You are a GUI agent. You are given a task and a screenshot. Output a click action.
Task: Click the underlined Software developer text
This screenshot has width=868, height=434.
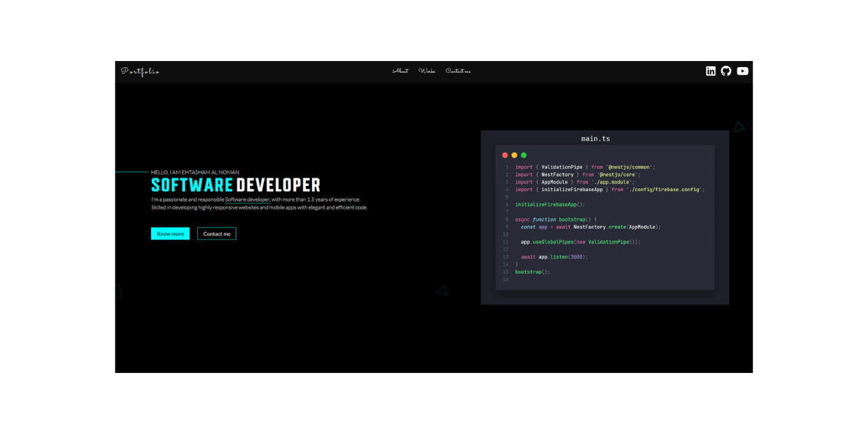[248, 199]
